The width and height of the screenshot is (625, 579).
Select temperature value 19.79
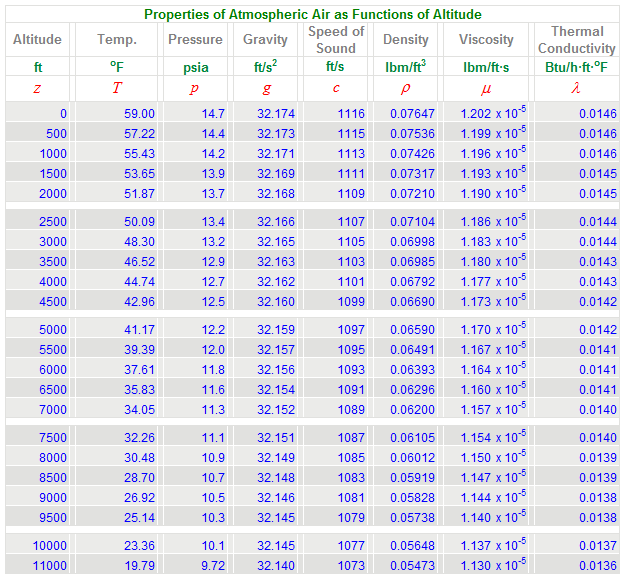[139, 565]
